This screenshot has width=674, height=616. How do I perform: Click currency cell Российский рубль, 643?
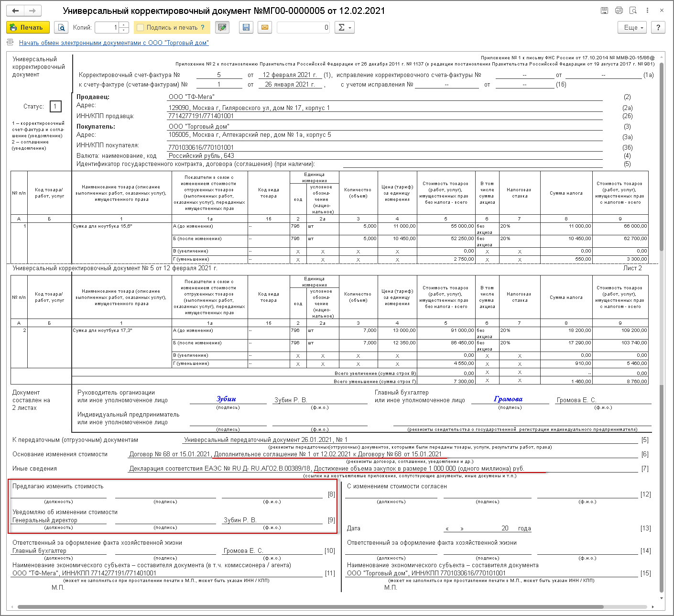201,156
